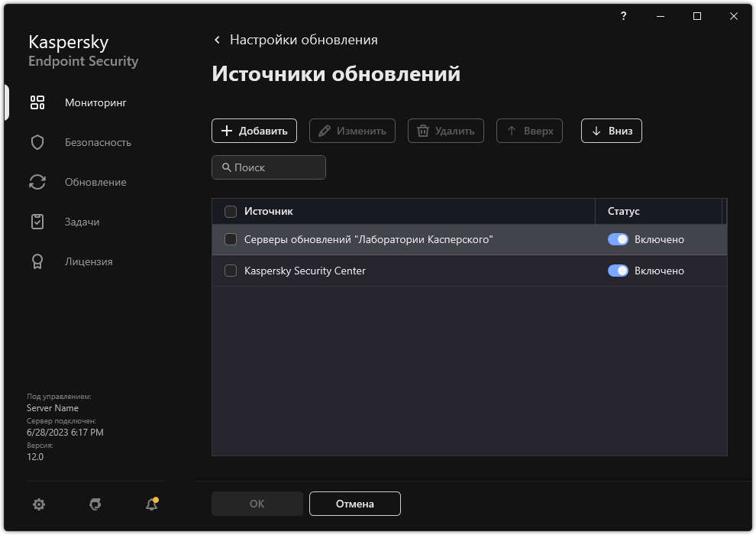Click the Добавить button
Screen dimensions: 756x535
[x=254, y=131]
